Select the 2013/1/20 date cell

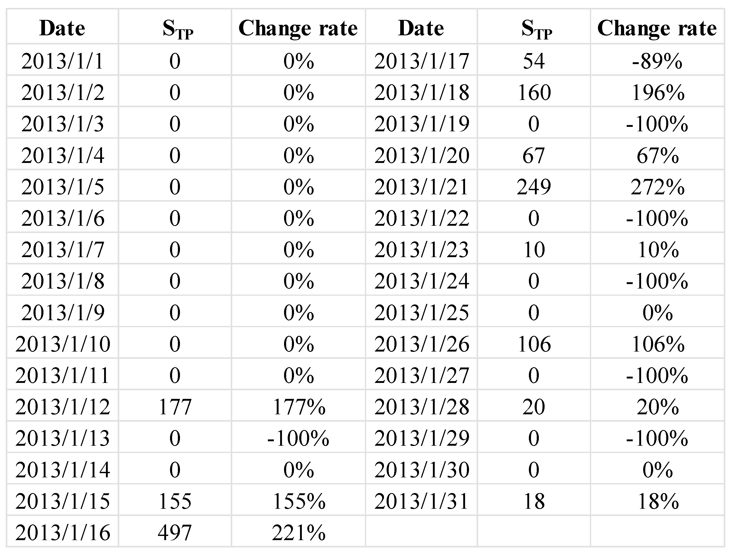pyautogui.click(x=422, y=155)
